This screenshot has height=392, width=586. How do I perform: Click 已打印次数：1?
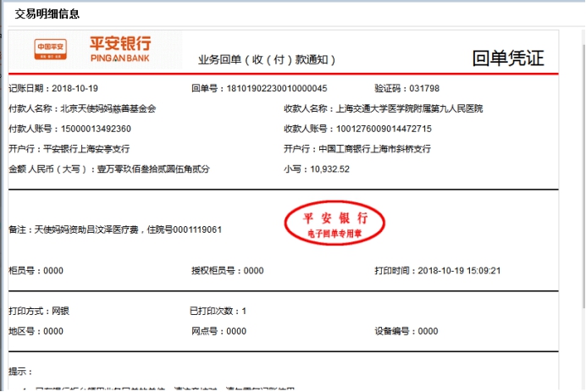tap(218, 311)
